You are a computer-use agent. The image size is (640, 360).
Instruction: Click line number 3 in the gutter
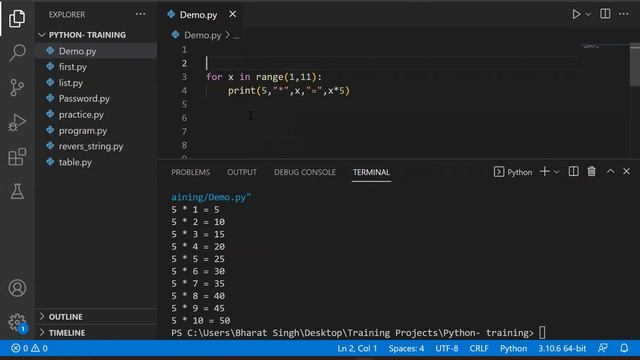184,77
